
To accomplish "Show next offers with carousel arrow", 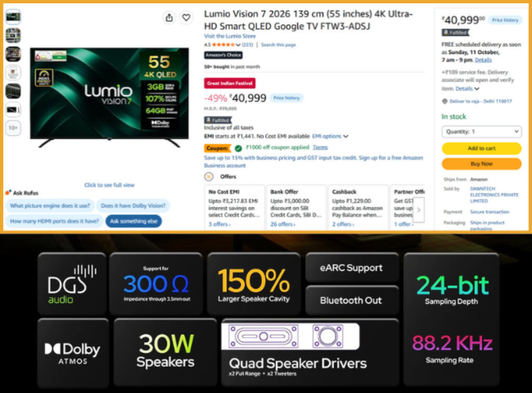I will pyautogui.click(x=419, y=209).
